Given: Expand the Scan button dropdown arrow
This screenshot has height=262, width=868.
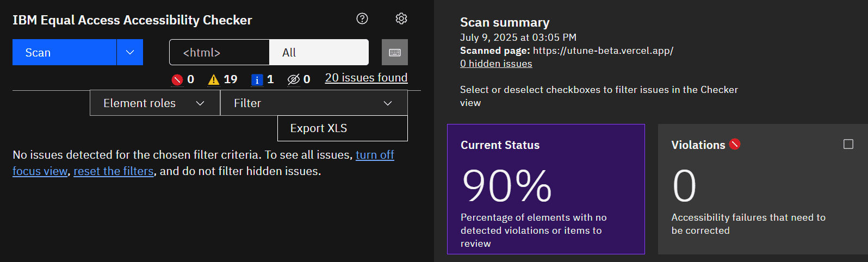Looking at the screenshot, I should (130, 52).
